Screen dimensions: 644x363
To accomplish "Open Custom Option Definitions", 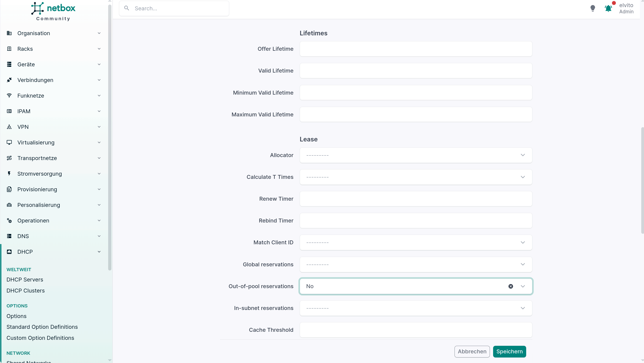I will 40,338.
